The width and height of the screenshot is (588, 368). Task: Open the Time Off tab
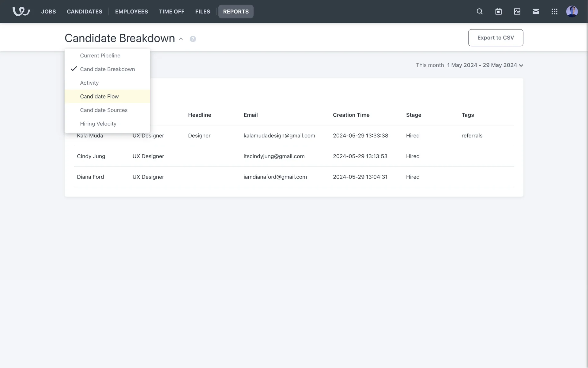click(x=171, y=11)
